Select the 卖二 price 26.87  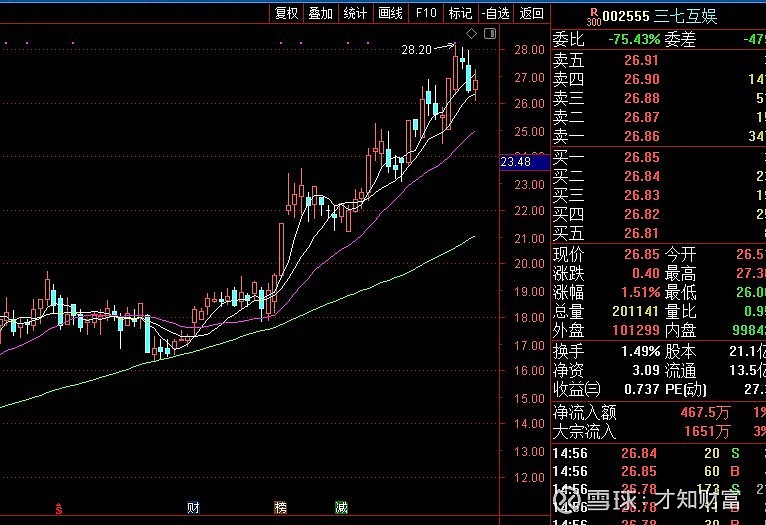(641, 117)
